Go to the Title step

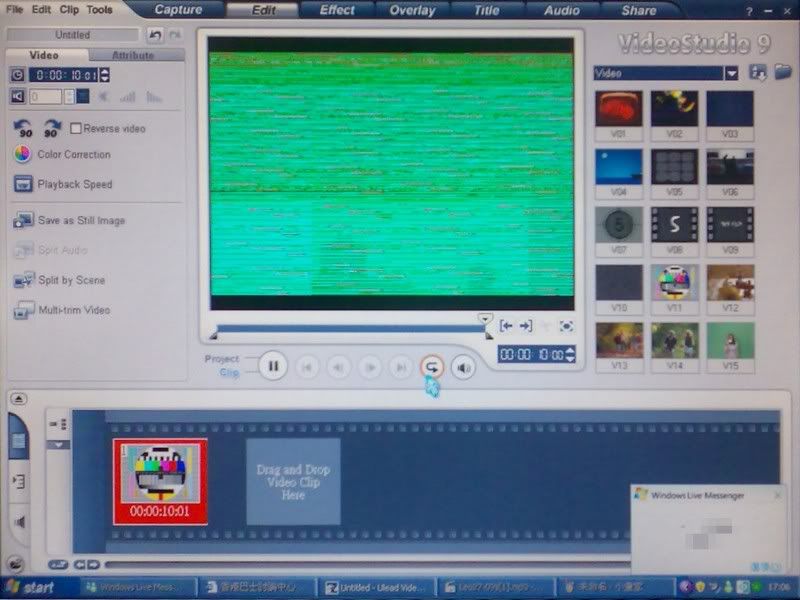(487, 10)
